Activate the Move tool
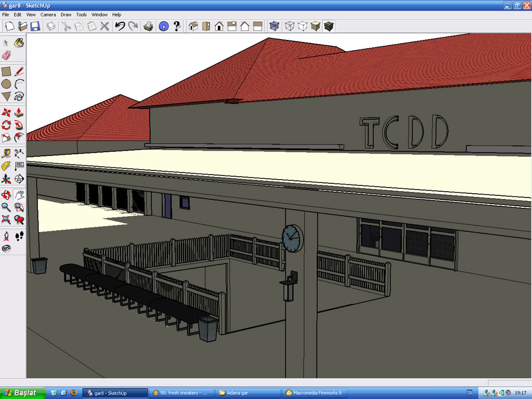The image size is (532, 399). [6, 112]
